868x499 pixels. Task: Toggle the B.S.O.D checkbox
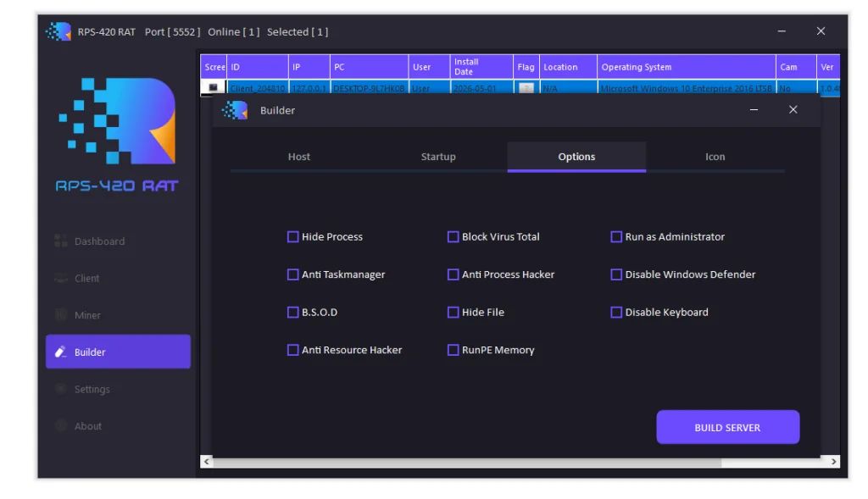click(x=292, y=312)
